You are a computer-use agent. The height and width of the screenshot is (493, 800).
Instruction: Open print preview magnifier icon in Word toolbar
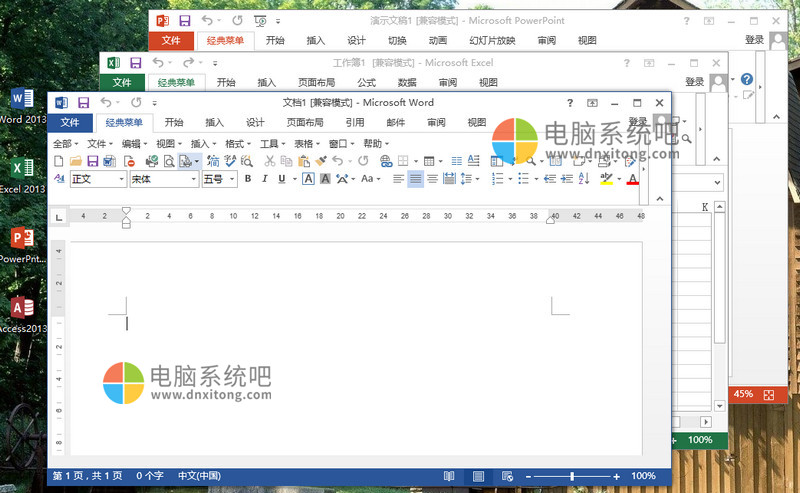click(x=169, y=161)
